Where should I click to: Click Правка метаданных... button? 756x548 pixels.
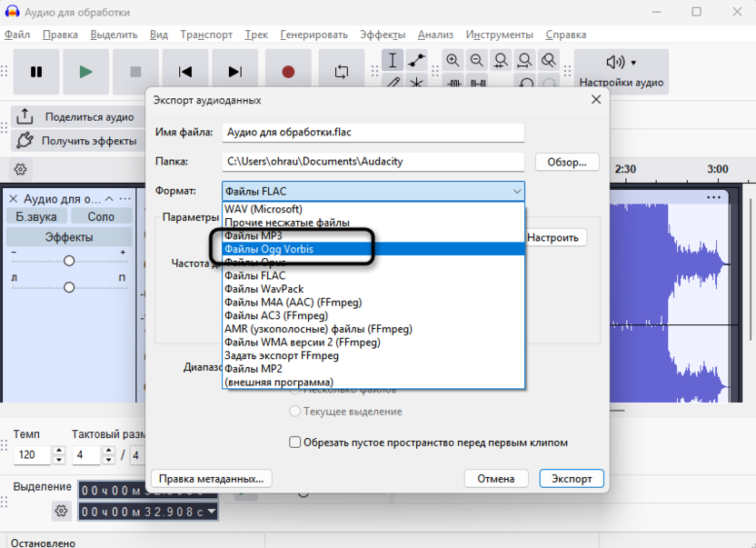coord(211,479)
